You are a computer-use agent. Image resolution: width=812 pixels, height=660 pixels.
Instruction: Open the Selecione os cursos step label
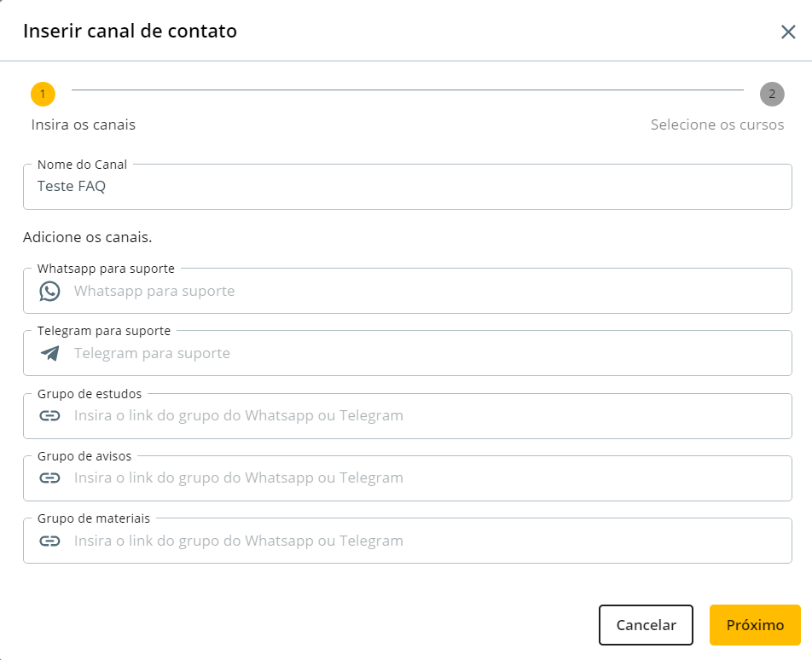tap(717, 124)
